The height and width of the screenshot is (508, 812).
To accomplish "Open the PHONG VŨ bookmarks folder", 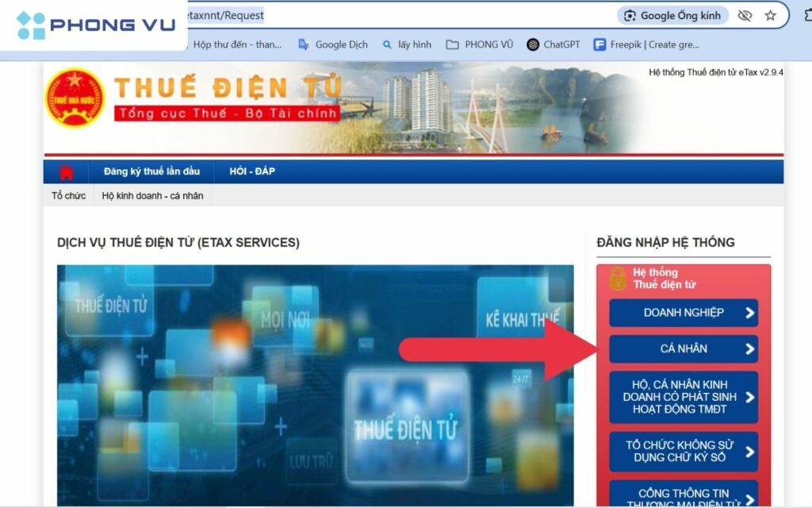I will pos(479,44).
